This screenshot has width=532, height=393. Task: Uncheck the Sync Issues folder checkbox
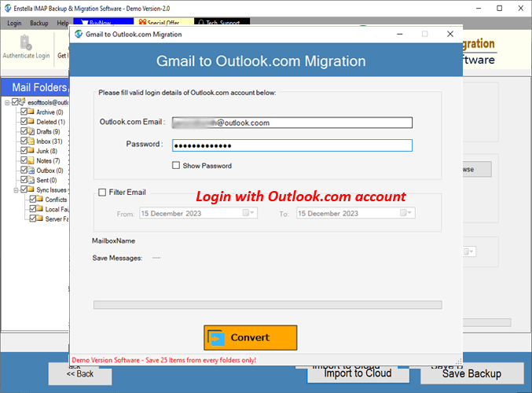[x=24, y=189]
